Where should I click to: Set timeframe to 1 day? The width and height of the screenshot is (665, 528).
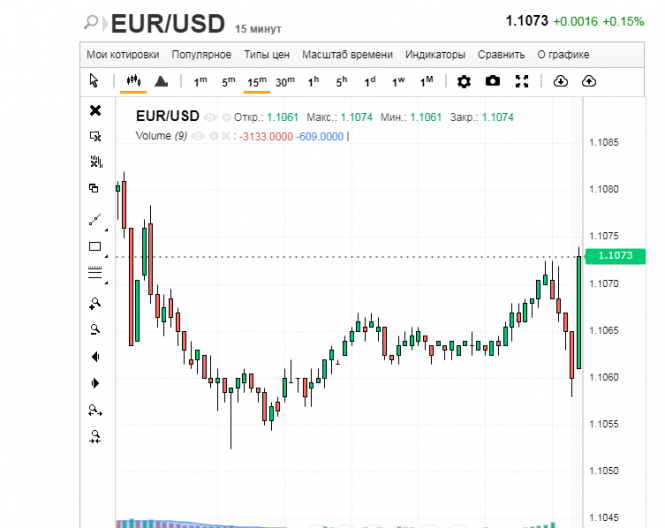point(370,81)
